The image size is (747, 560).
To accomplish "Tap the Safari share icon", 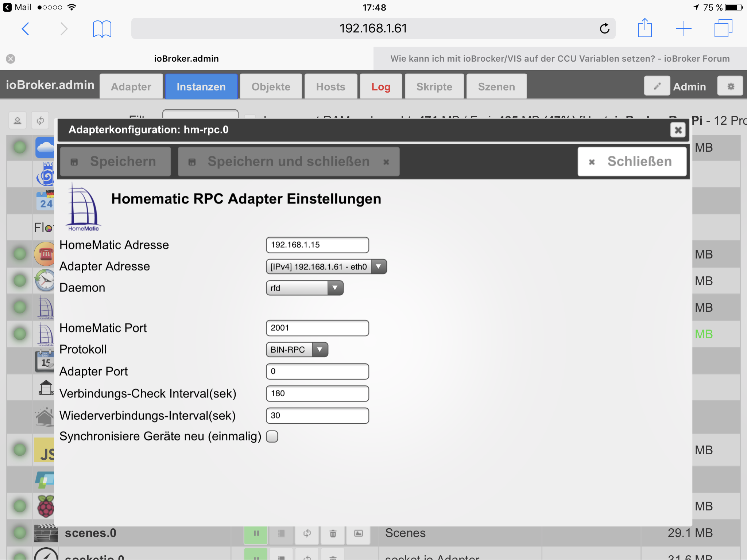I will 645,28.
